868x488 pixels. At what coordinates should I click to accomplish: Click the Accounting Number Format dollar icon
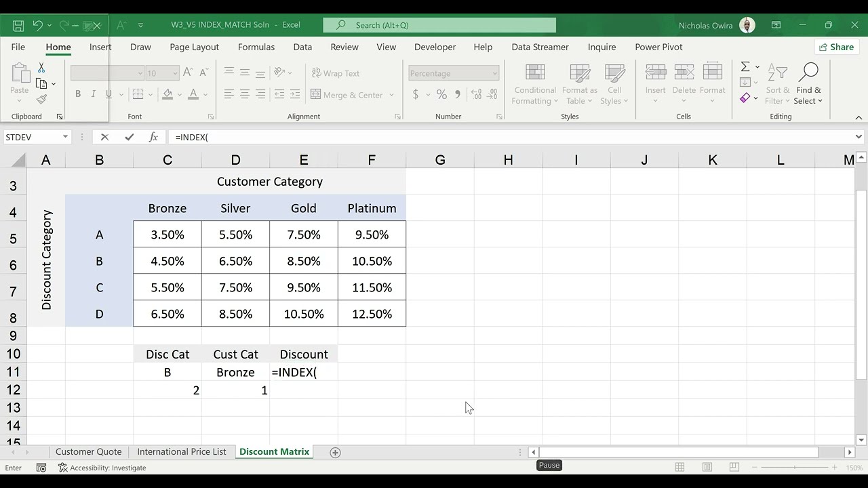point(416,95)
